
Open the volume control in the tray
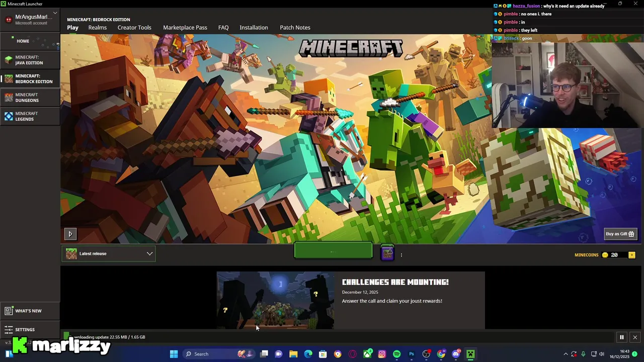pos(602,354)
